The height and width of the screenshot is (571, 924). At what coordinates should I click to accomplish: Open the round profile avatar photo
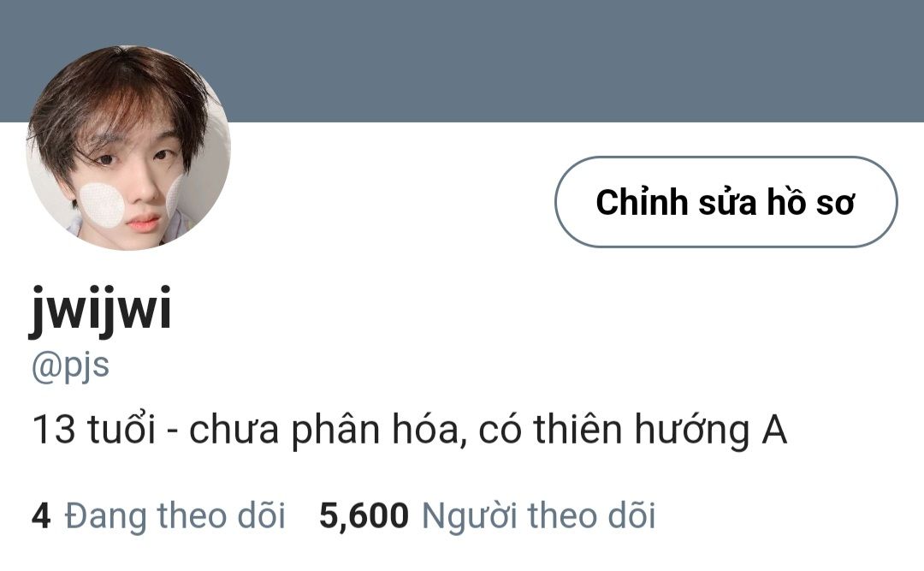pos(128,147)
